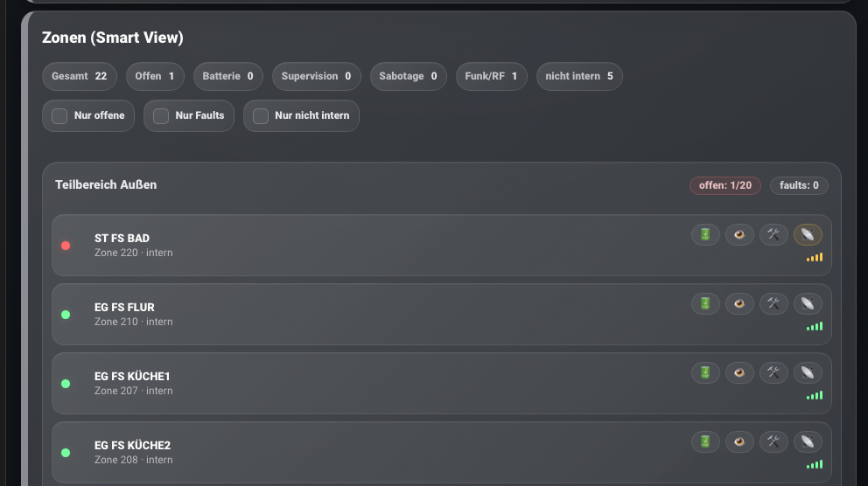Click sabotage tools icon for EG FS KÜCHE2
This screenshot has height=486, width=868.
coord(773,441)
